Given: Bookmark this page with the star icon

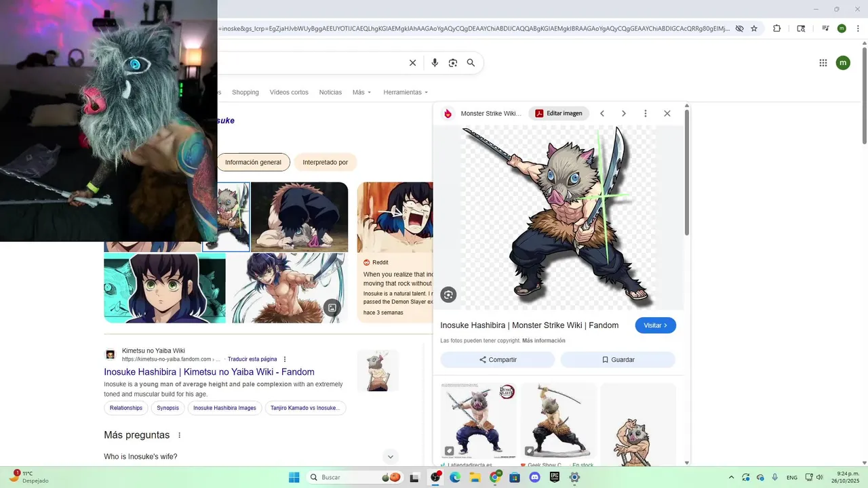Looking at the screenshot, I should pos(754,28).
